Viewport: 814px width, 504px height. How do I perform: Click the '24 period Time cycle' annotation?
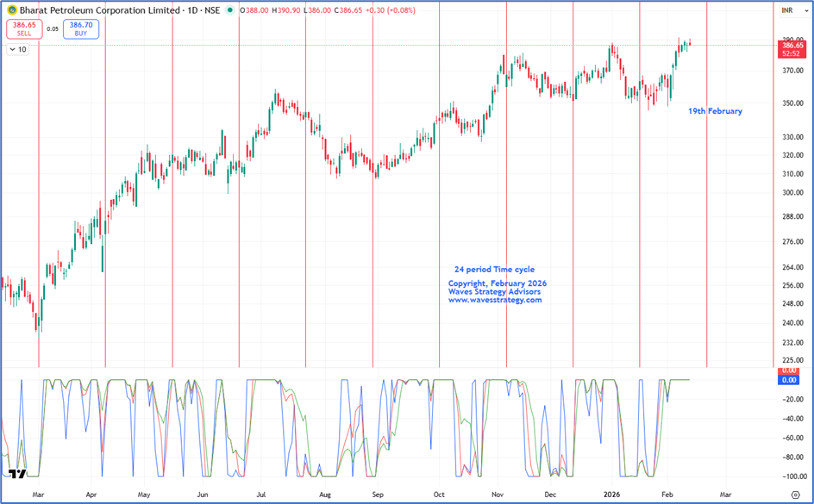(x=494, y=269)
